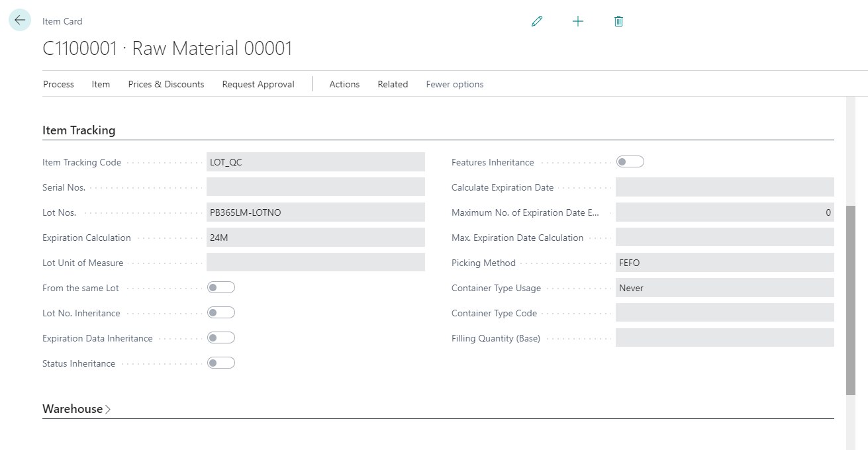Open the Item menu
This screenshot has height=450, width=868.
pyautogui.click(x=101, y=84)
